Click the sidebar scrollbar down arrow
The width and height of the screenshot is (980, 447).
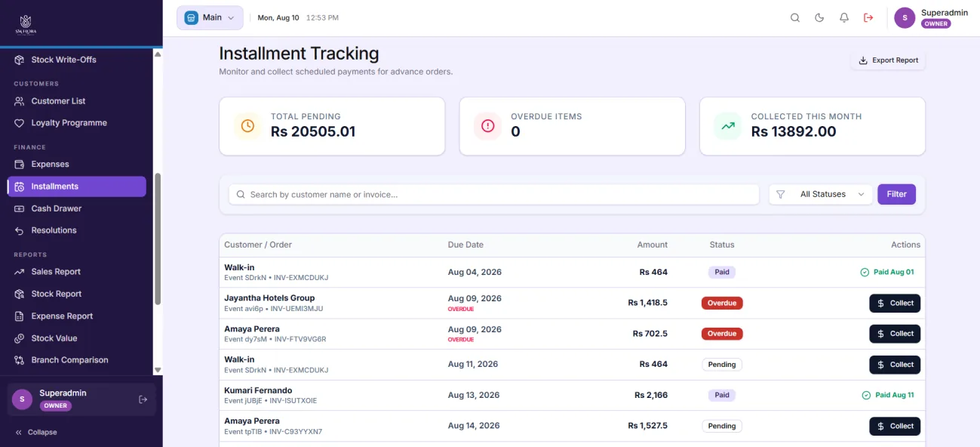click(x=158, y=370)
